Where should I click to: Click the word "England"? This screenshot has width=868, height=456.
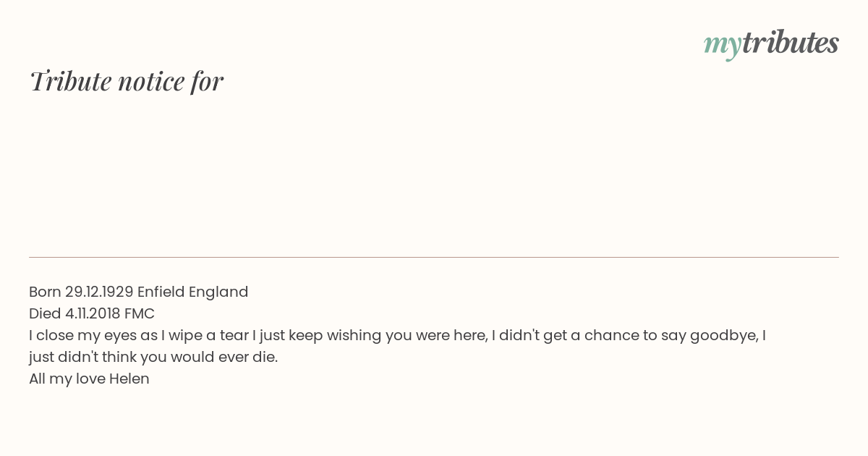pyautogui.click(x=218, y=292)
